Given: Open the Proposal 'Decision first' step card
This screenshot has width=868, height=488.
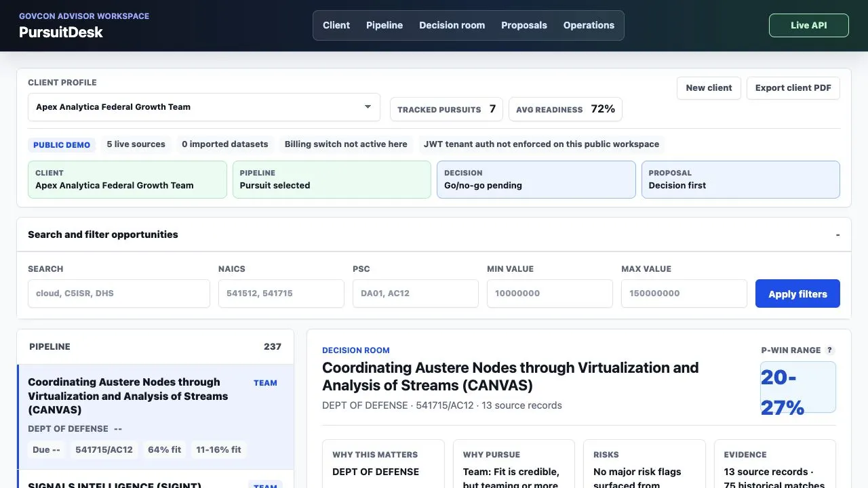Looking at the screenshot, I should pyautogui.click(x=741, y=180).
